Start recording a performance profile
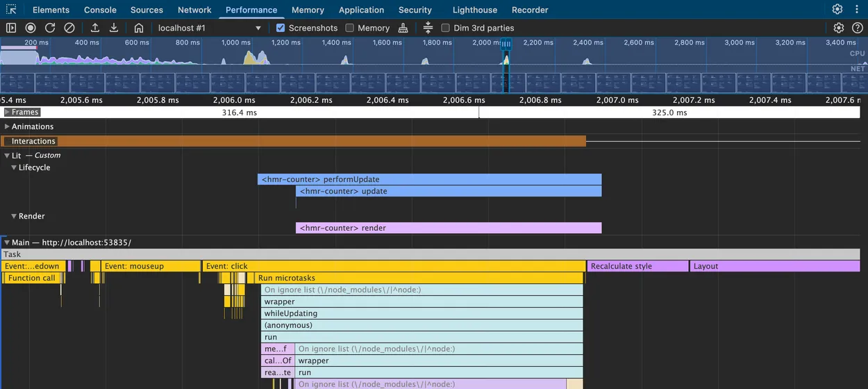 [31, 28]
